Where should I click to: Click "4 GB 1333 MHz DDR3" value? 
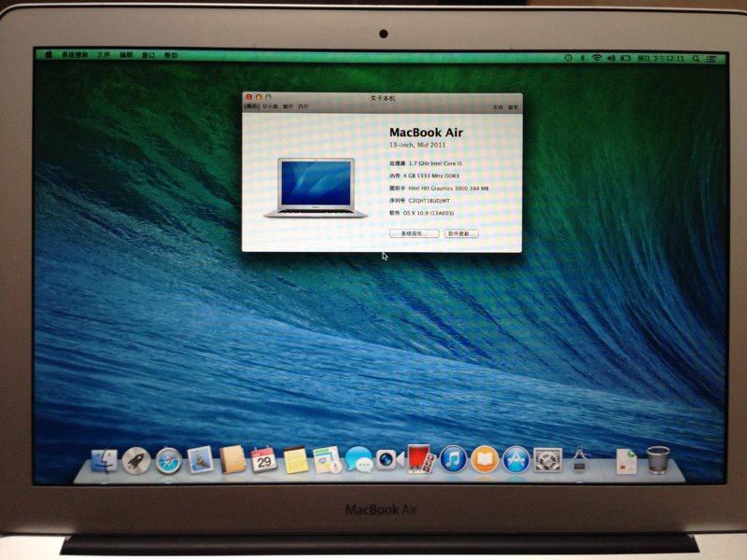[x=431, y=175]
